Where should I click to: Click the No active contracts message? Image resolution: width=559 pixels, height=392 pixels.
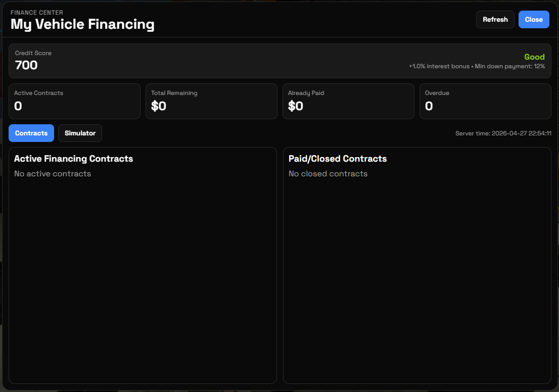click(x=53, y=174)
